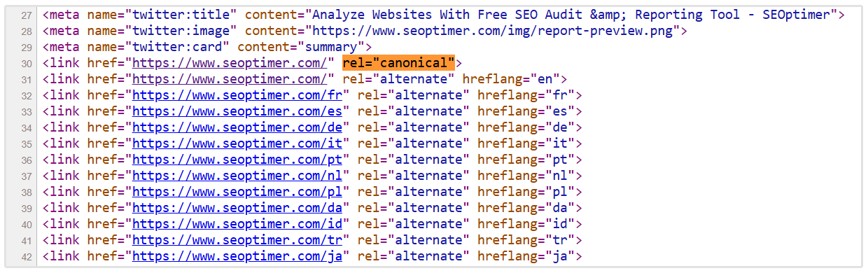Screen dimensions: 868x273
Task: Open the https://www.seoptimer.com/nl link
Action: pyautogui.click(x=237, y=175)
